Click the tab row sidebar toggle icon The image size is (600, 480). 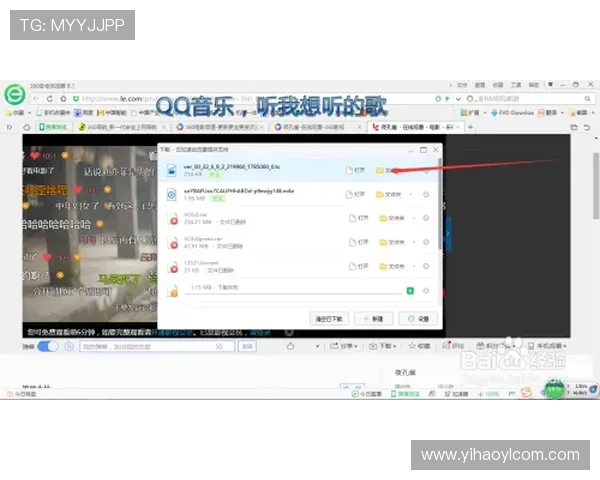pyautogui.click(x=10, y=127)
